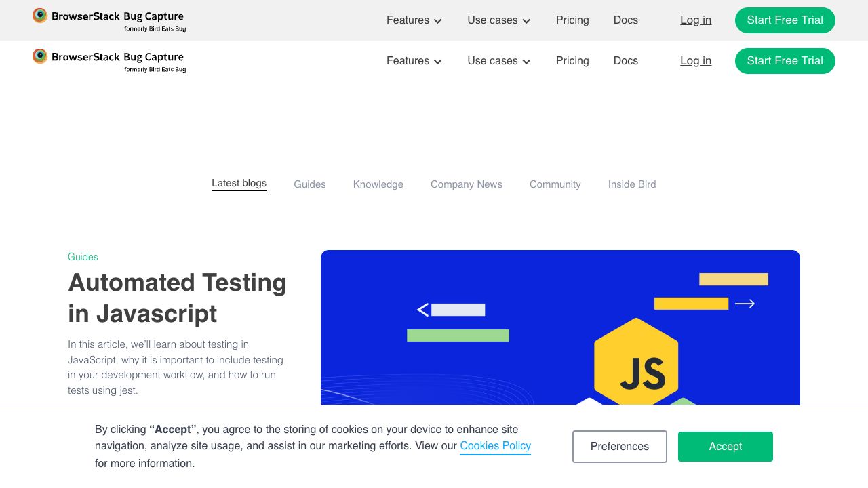Open Docs in the second header
This screenshot has width=868, height=488.
pos(625,61)
